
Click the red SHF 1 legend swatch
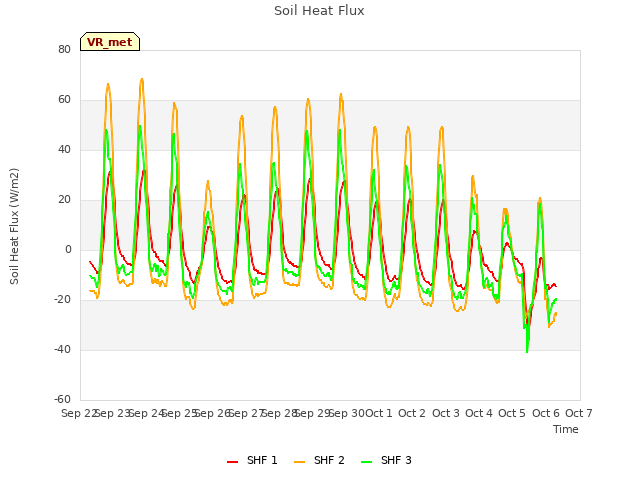(x=232, y=462)
